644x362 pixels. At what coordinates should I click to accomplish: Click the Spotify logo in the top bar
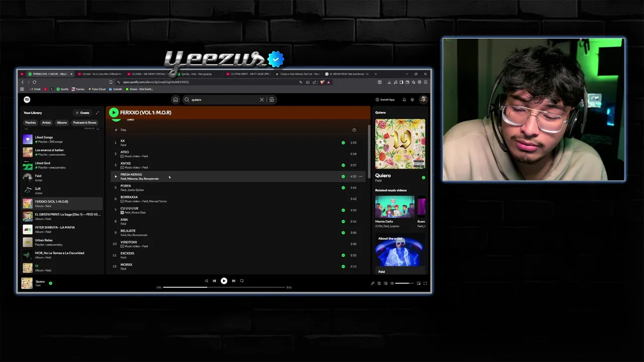[x=27, y=100]
